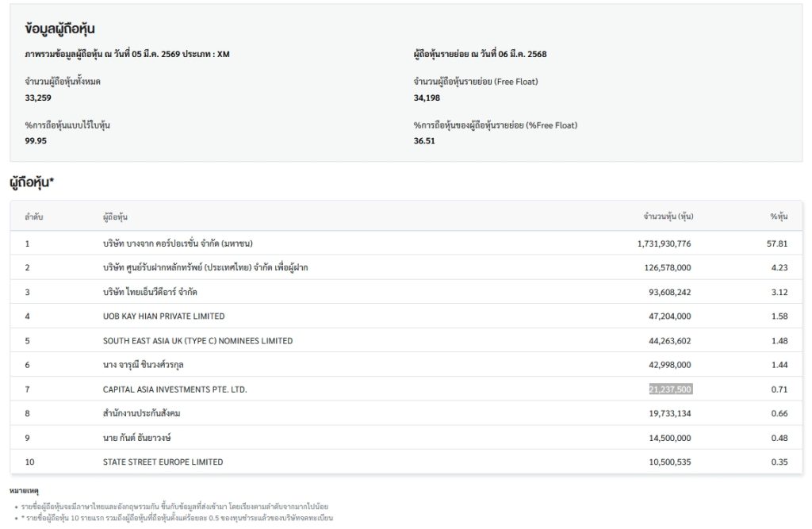Click the %Free Float value 36.51
Screen dimensions: 812x529
click(x=424, y=141)
